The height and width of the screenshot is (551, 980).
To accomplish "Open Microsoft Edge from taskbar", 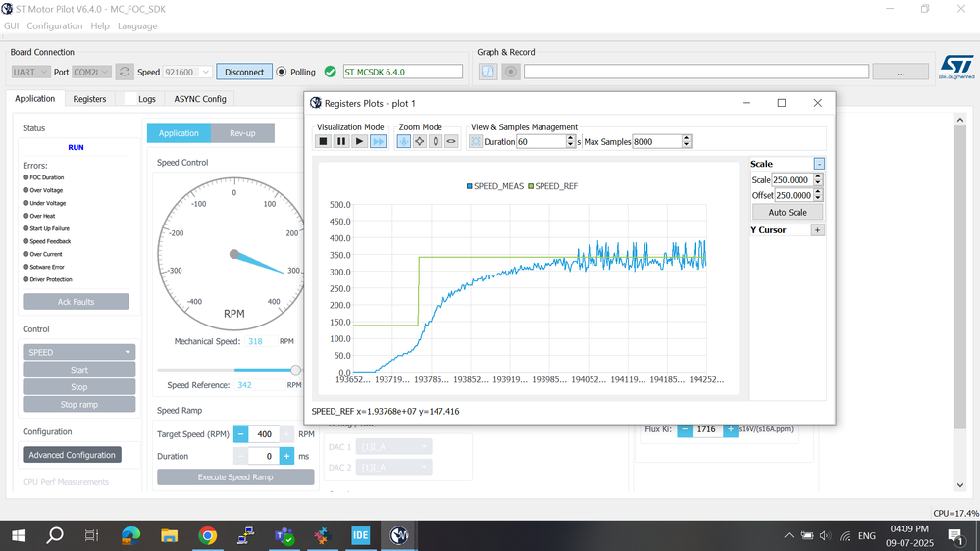I will (131, 536).
